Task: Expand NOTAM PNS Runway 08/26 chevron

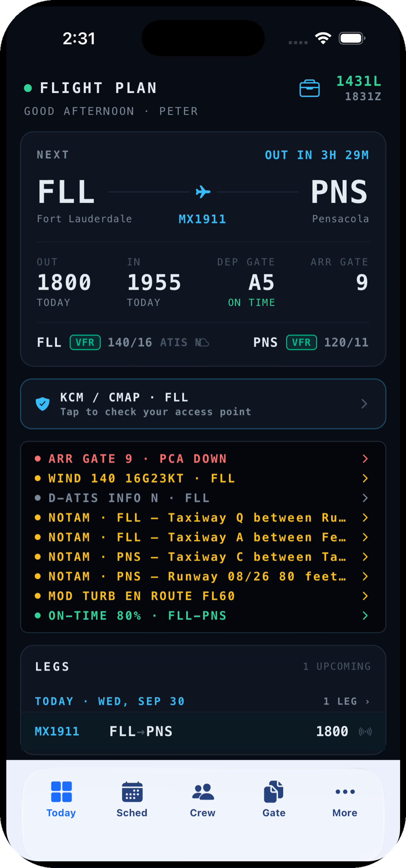Action: (x=365, y=576)
